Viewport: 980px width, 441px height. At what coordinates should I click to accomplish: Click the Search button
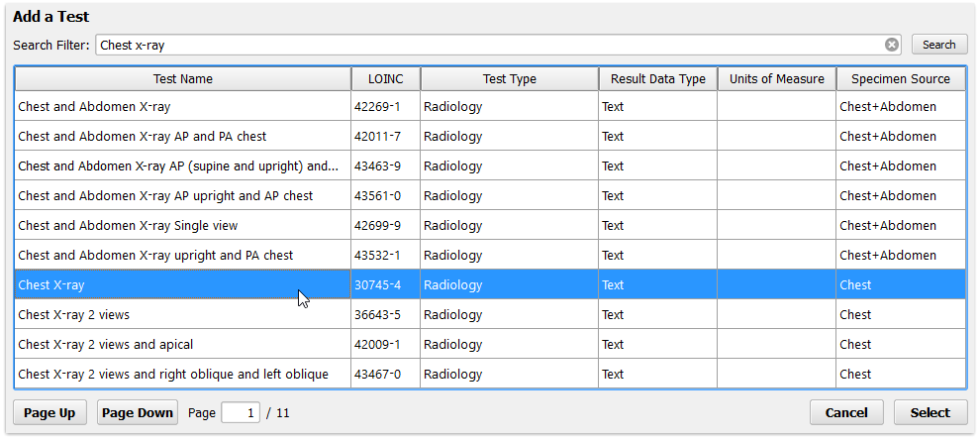939,45
